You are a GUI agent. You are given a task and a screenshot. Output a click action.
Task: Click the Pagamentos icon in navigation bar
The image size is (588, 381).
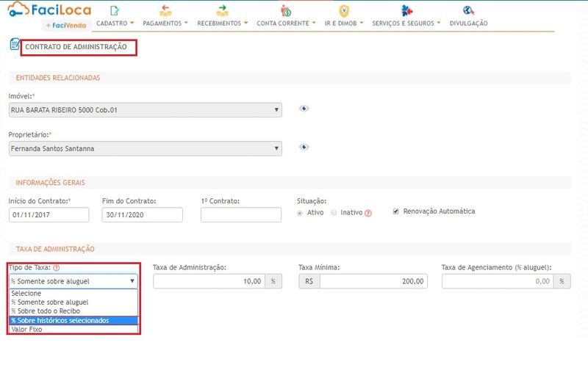point(165,10)
